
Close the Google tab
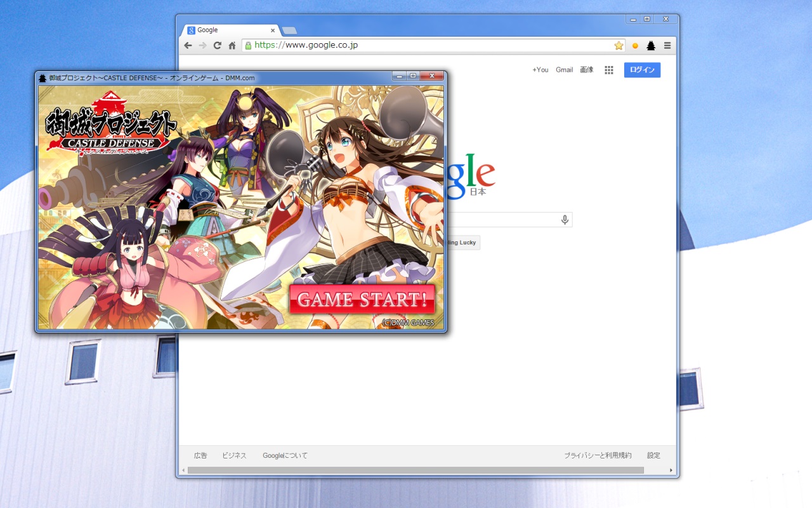(x=273, y=30)
